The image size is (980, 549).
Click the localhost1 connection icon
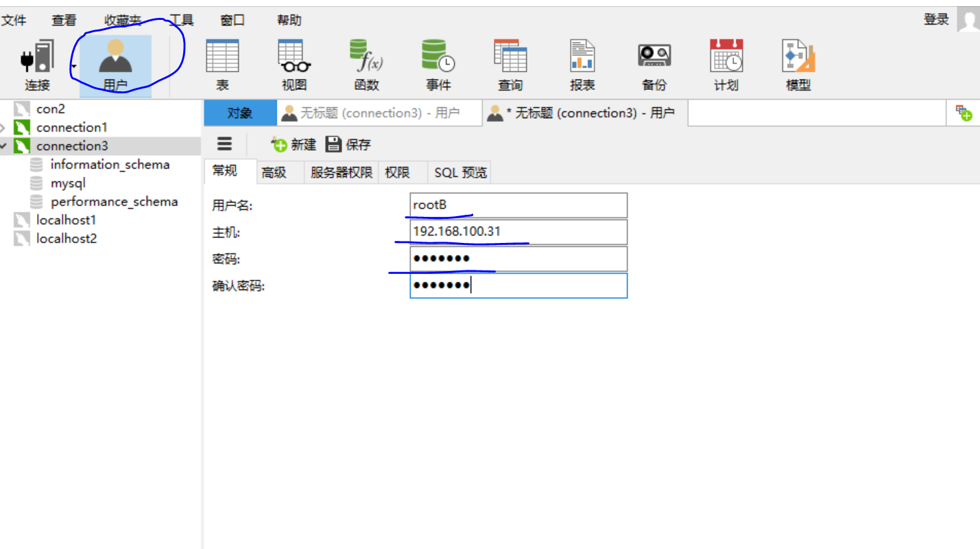click(x=23, y=220)
